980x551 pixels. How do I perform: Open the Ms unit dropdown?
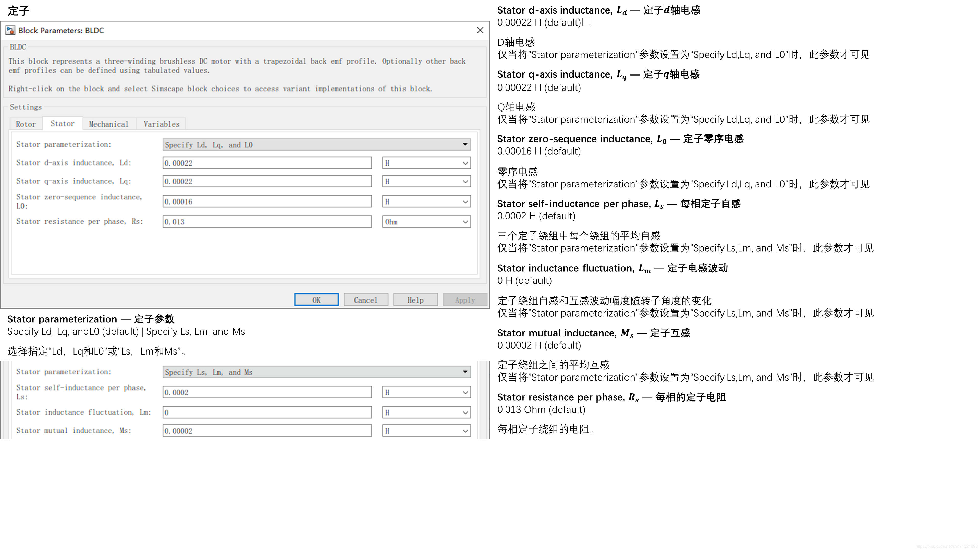coord(426,431)
